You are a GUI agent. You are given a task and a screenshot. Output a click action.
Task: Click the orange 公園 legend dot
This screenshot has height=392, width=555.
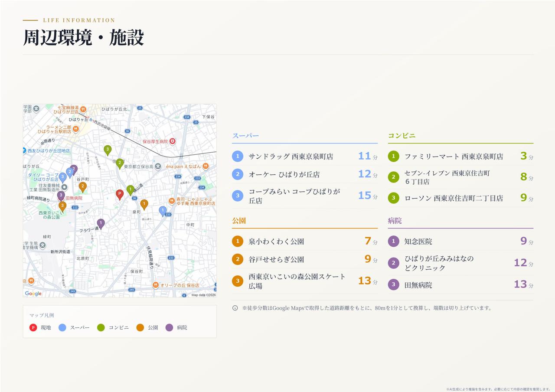point(140,327)
